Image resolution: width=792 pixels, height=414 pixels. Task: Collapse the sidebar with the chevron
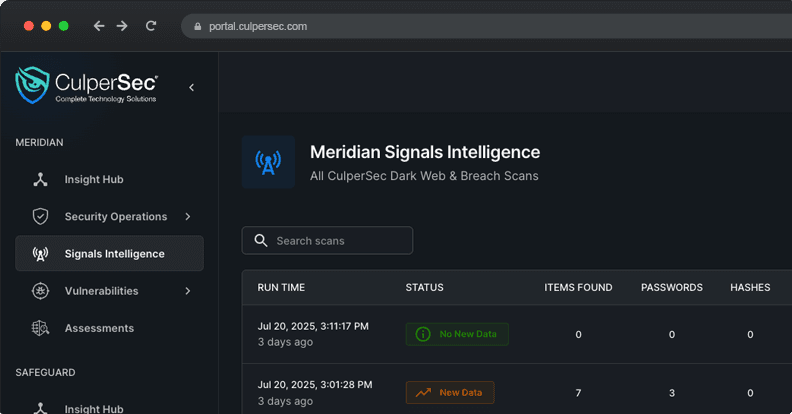point(191,87)
